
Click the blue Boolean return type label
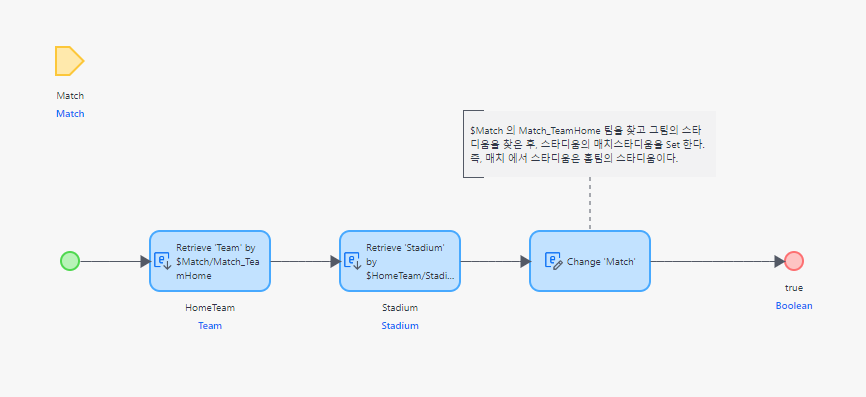[794, 306]
